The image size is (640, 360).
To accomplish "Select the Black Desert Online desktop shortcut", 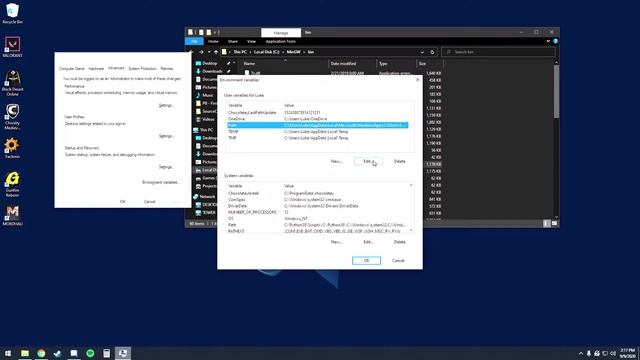I will coord(12,82).
